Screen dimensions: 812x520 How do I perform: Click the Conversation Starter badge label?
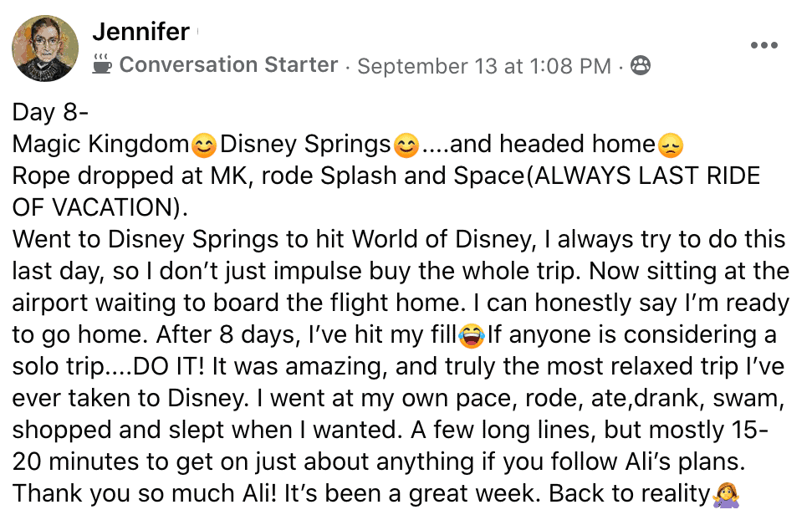[228, 64]
